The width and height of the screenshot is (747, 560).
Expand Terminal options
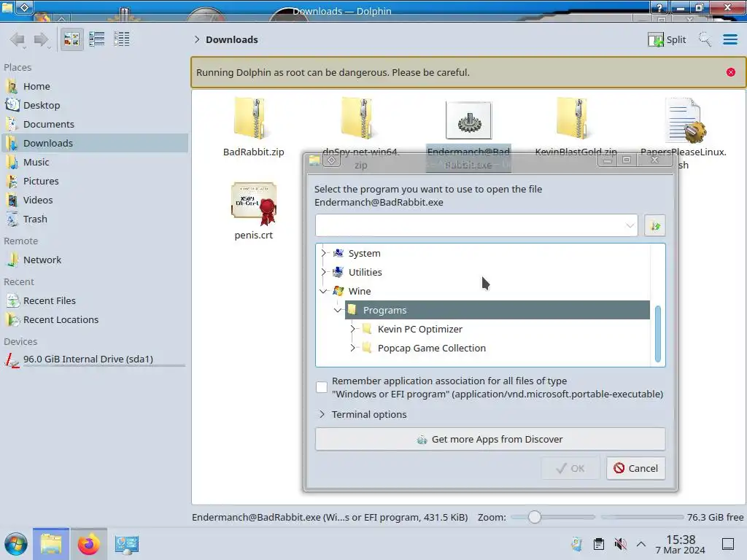coord(322,414)
